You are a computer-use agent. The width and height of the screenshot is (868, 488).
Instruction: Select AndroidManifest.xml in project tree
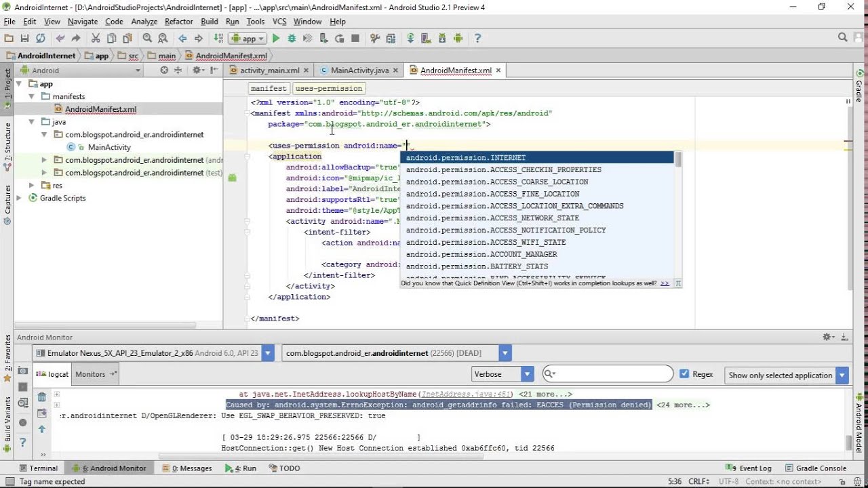tap(100, 109)
